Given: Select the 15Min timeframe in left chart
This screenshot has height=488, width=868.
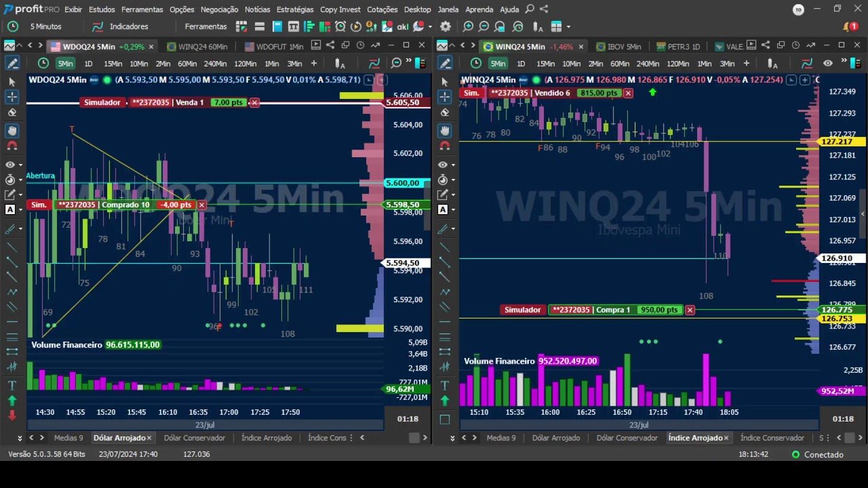Looking at the screenshot, I should click(x=113, y=64).
